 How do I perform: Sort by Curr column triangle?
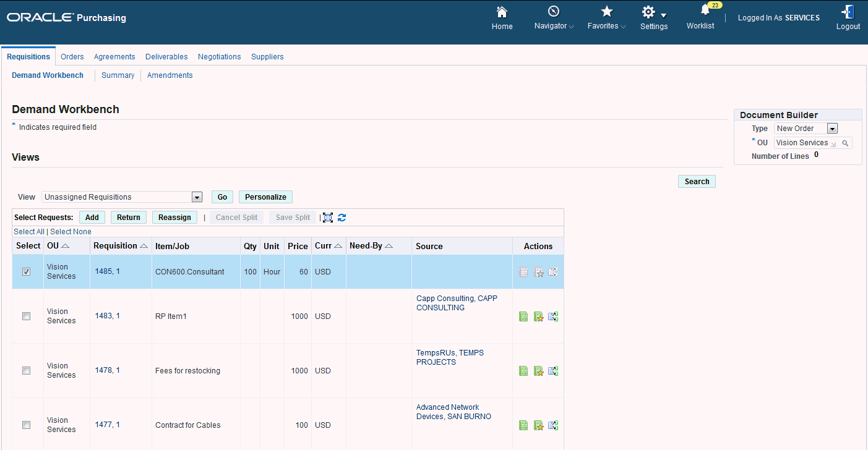338,246
